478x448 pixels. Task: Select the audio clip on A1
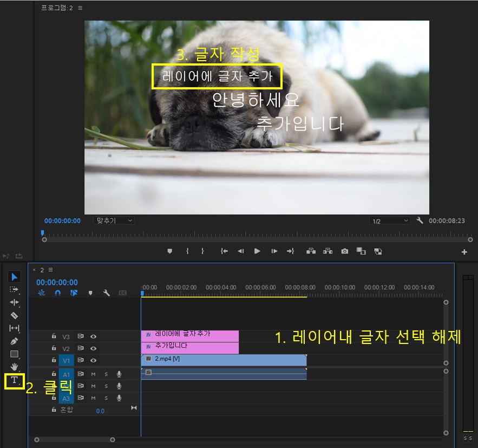224,374
